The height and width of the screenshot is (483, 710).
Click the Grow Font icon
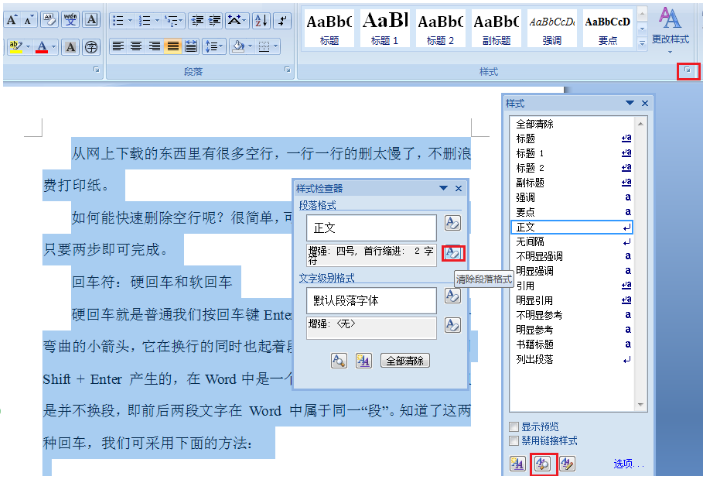12,20
